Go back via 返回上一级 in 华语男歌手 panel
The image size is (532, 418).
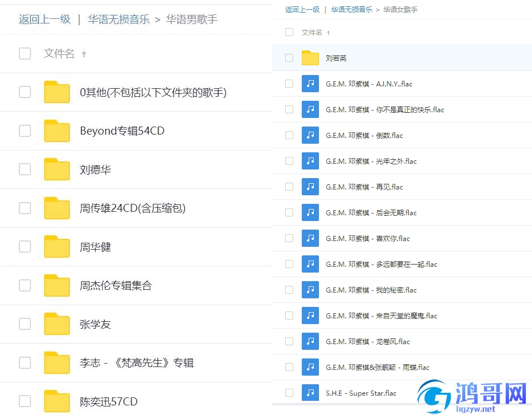click(45, 19)
